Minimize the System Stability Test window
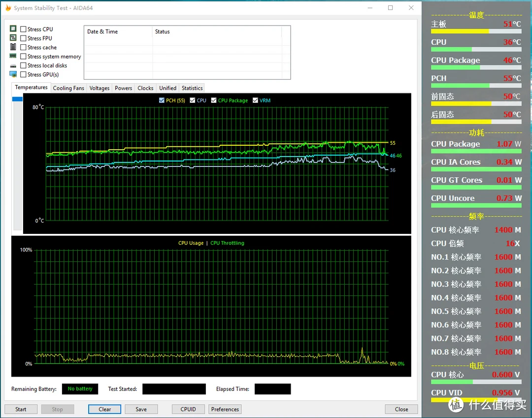The height and width of the screenshot is (418, 532). pyautogui.click(x=370, y=8)
